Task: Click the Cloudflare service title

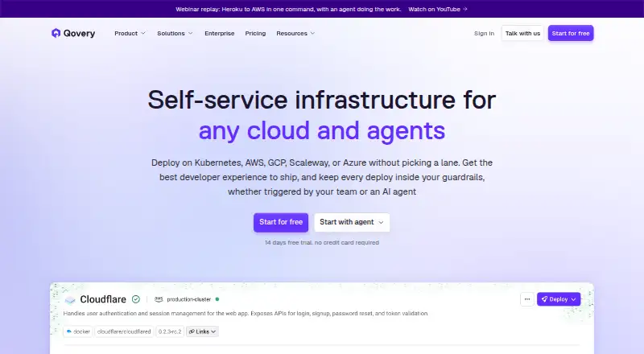Action: [103, 299]
